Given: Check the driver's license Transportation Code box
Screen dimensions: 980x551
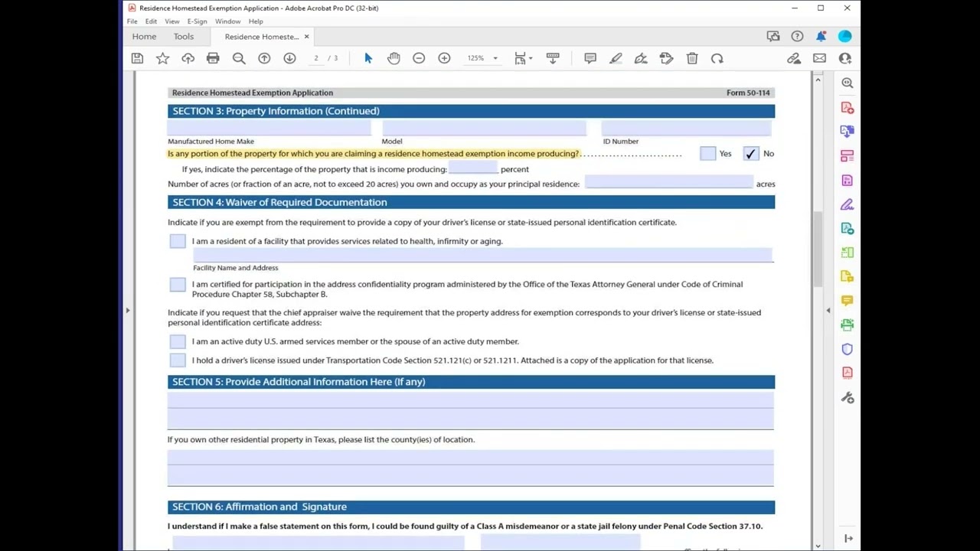Looking at the screenshot, I should click(178, 360).
